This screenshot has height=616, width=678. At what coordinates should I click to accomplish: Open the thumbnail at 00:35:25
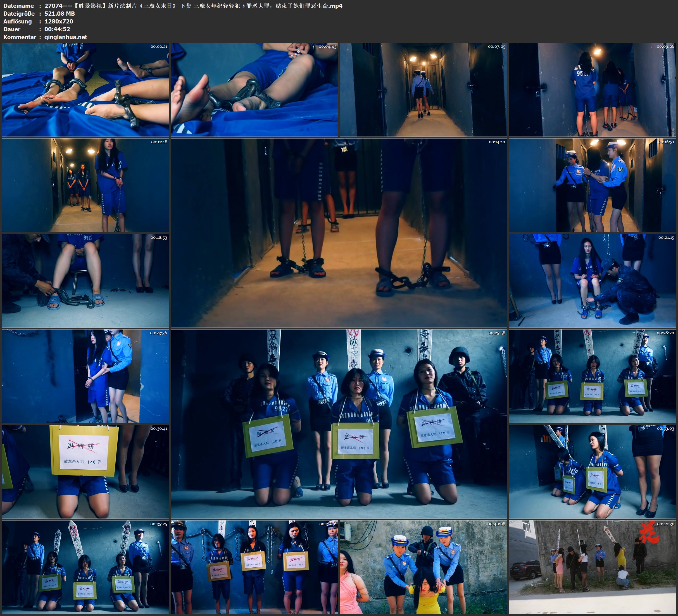tap(85, 567)
